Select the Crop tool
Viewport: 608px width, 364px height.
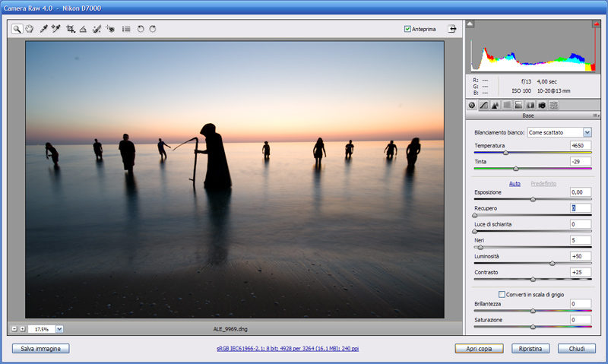pyautogui.click(x=70, y=29)
